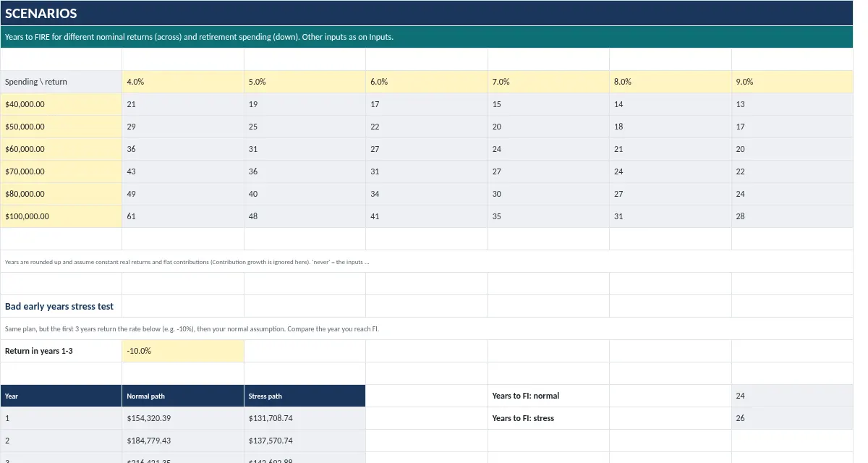This screenshot has width=868, height=463.
Task: Select the $70,000.00 spending cell
Action: click(x=61, y=171)
